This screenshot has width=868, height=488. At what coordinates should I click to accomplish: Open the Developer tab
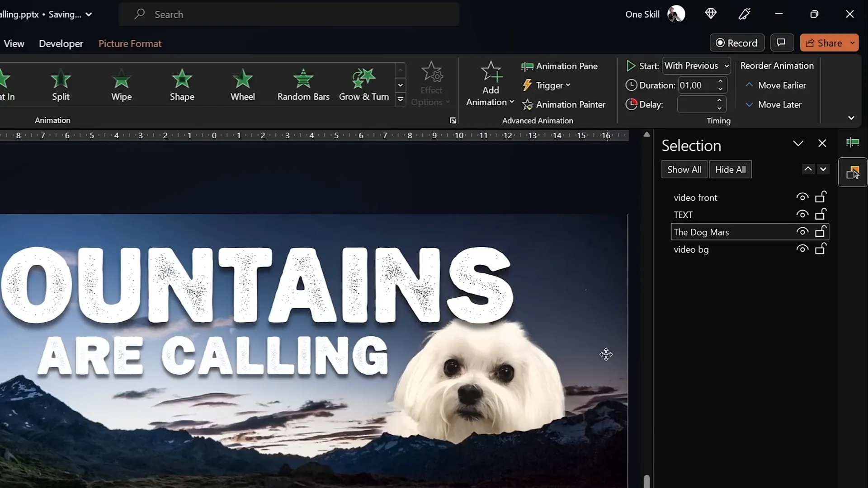pos(61,43)
